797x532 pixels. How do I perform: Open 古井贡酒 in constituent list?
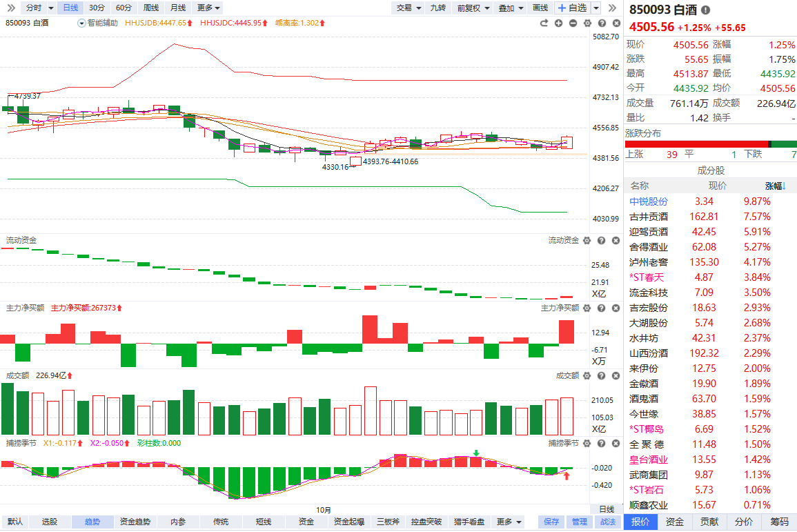[x=649, y=216]
